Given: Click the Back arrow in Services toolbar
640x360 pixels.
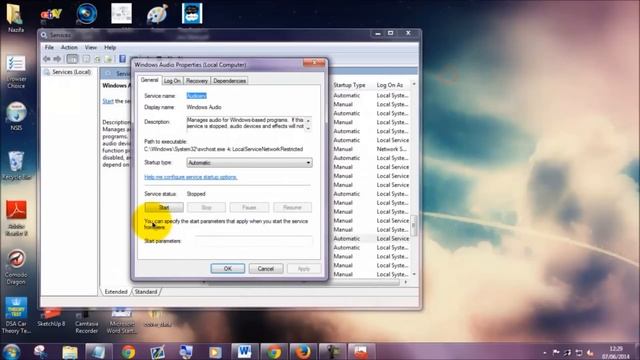Looking at the screenshot, I should [x=47, y=59].
